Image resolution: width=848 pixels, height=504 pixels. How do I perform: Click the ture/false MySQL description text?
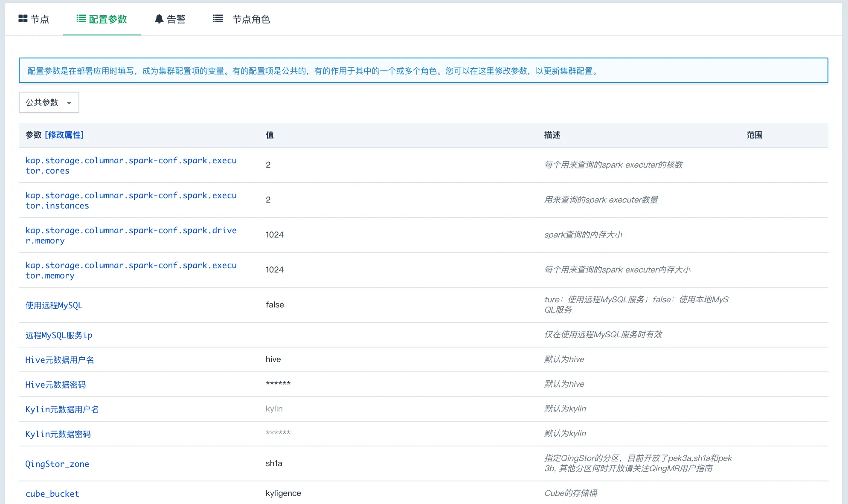pos(636,304)
